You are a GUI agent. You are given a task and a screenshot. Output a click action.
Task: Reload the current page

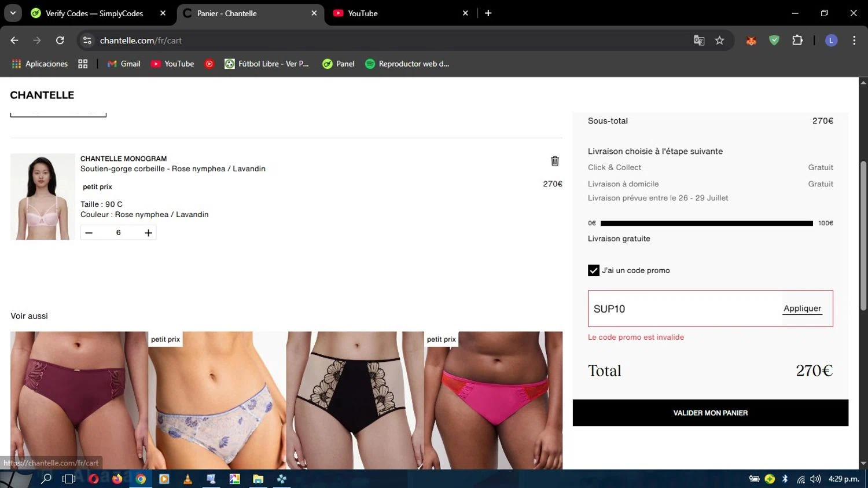pos(60,41)
